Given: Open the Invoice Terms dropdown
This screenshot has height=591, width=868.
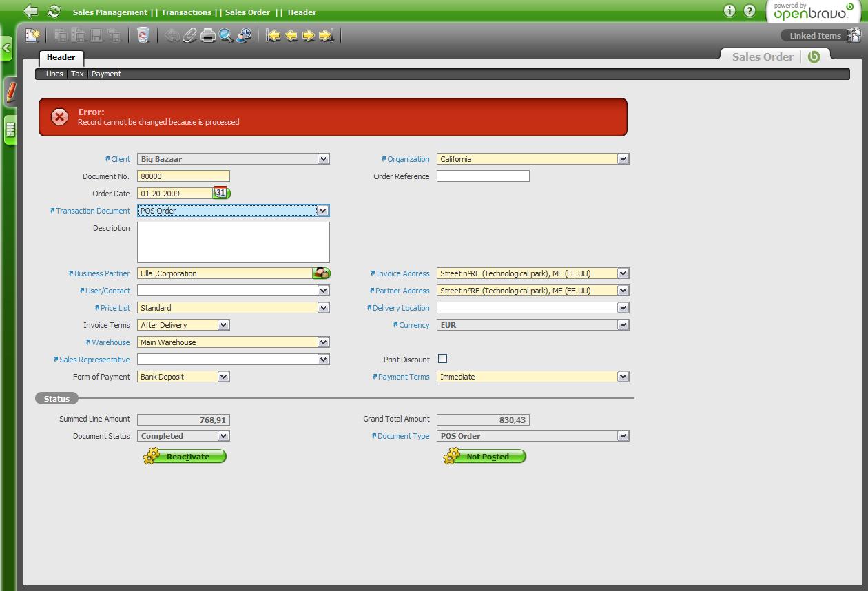Looking at the screenshot, I should [x=223, y=325].
